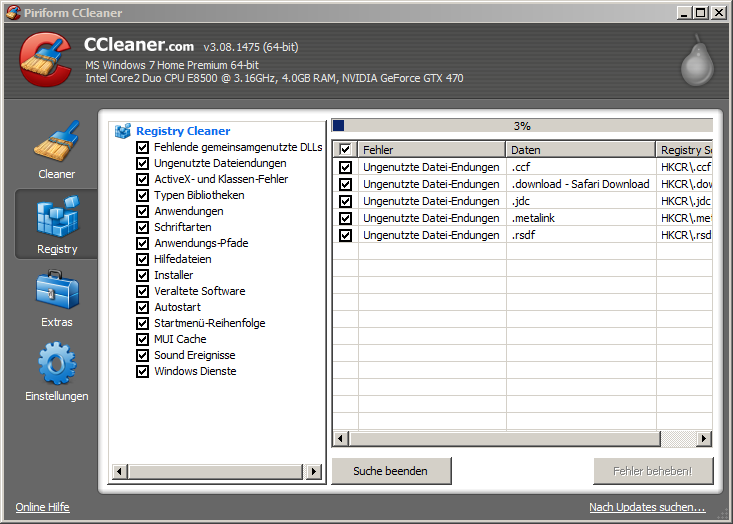This screenshot has height=524, width=733.
Task: Toggle Anwendungs-Pfade checkbox
Action: click(142, 243)
